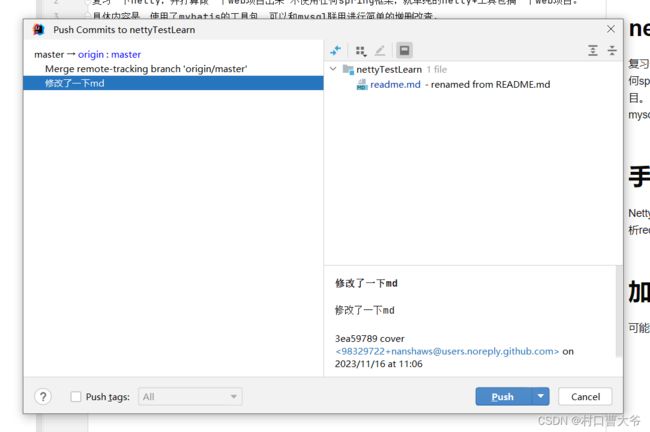Click the nanshaws noreply email link
This screenshot has height=432, width=650.
(447, 351)
